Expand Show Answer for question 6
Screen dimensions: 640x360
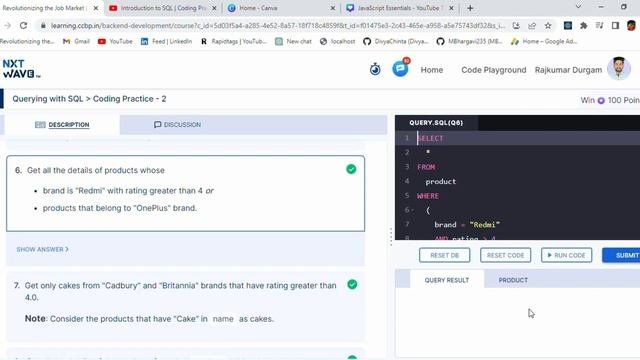click(42, 249)
